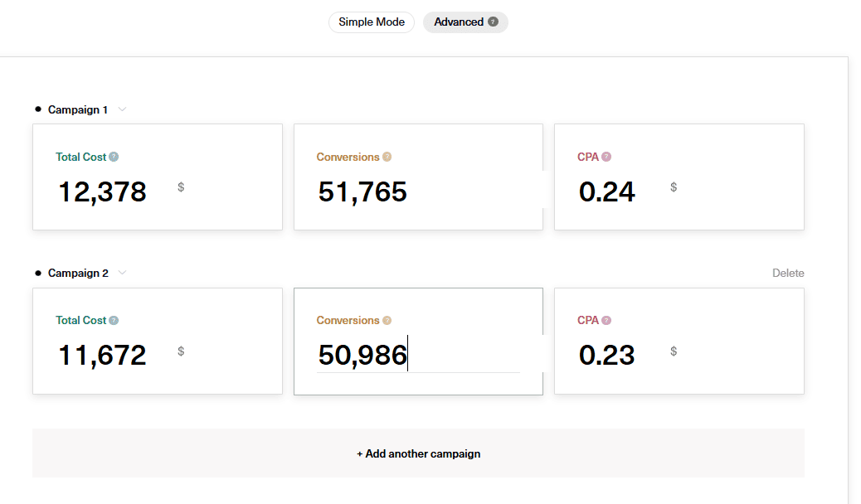Click Campaign 2 Total Cost help icon

click(114, 320)
